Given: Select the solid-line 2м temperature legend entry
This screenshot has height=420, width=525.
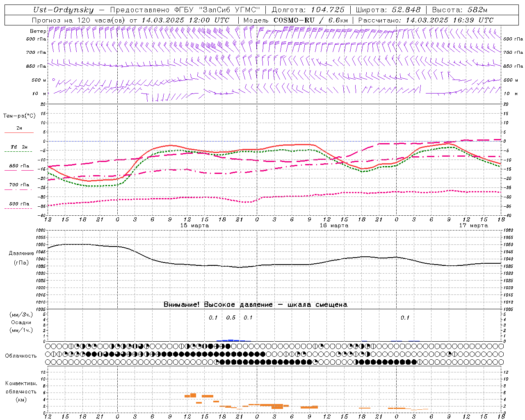Looking at the screenshot, I should coord(19,129).
